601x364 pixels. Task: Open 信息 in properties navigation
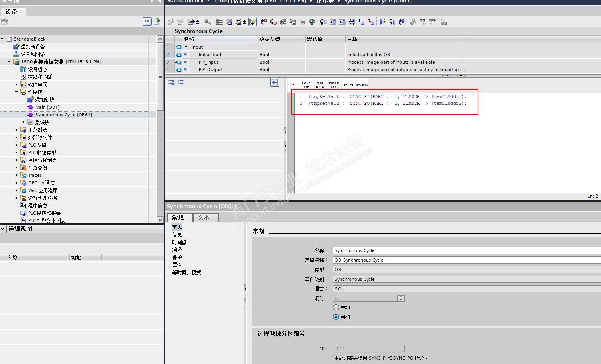(177, 235)
